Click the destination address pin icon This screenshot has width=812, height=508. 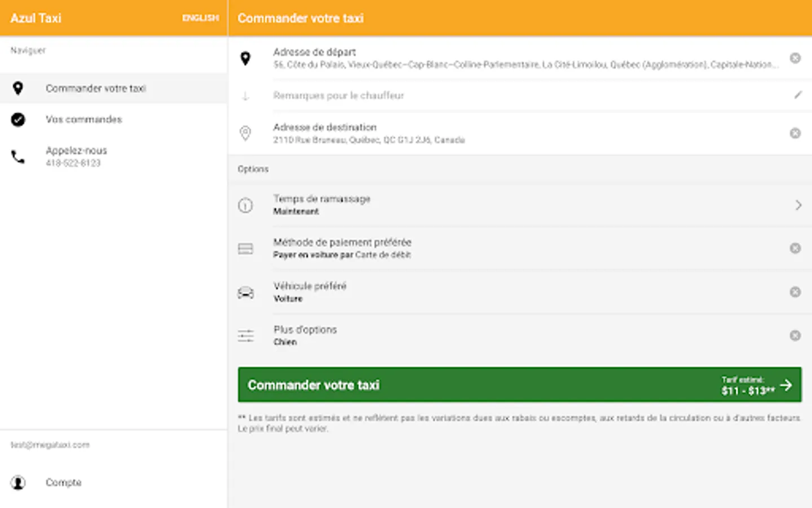[x=245, y=133]
